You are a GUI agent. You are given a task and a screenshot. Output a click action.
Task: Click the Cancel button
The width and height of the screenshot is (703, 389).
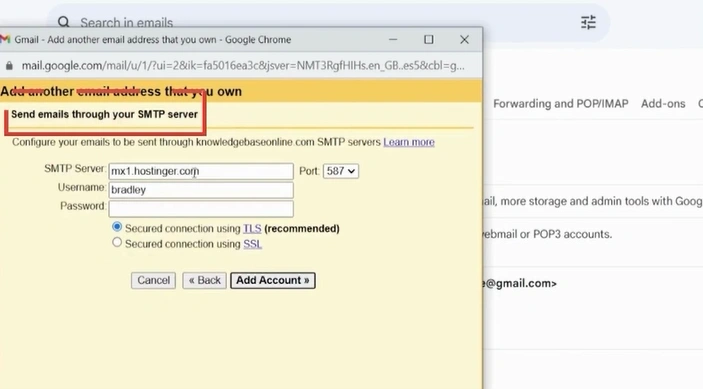click(x=153, y=281)
